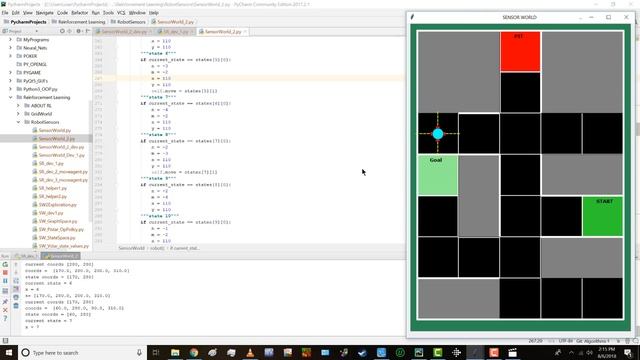Screen dimensions: 640x360
Task: Click RobotSensors breadcrumb in navigation bar
Action: [x=128, y=22]
